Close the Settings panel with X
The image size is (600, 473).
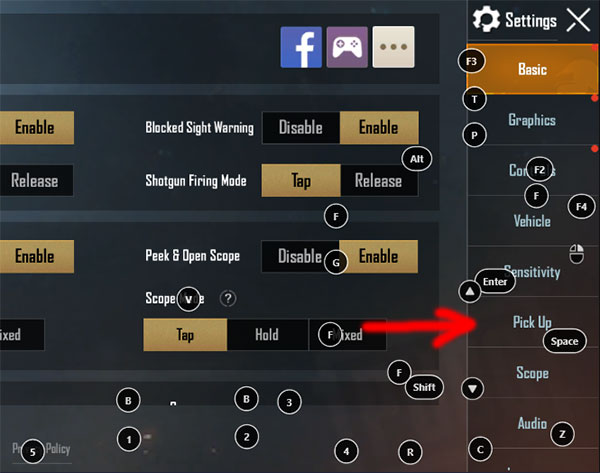[x=578, y=20]
